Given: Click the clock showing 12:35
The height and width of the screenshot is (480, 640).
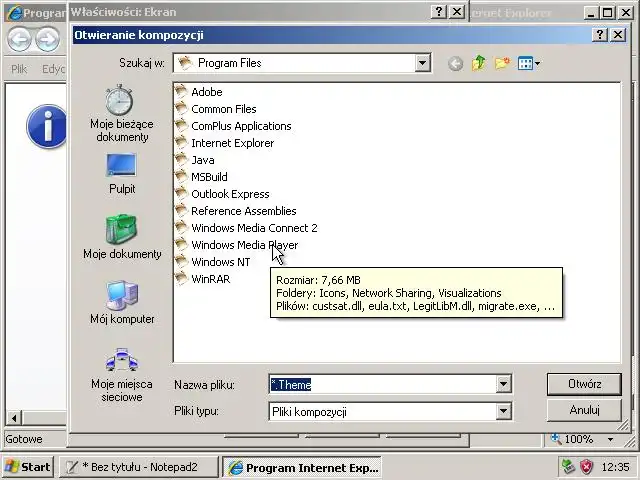Looking at the screenshot, I should click(x=615, y=467).
